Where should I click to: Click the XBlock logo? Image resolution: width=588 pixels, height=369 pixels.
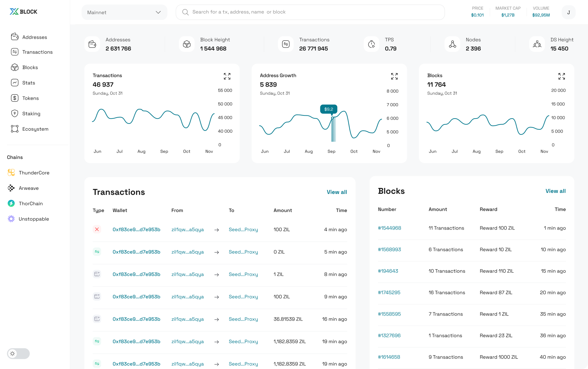point(23,12)
